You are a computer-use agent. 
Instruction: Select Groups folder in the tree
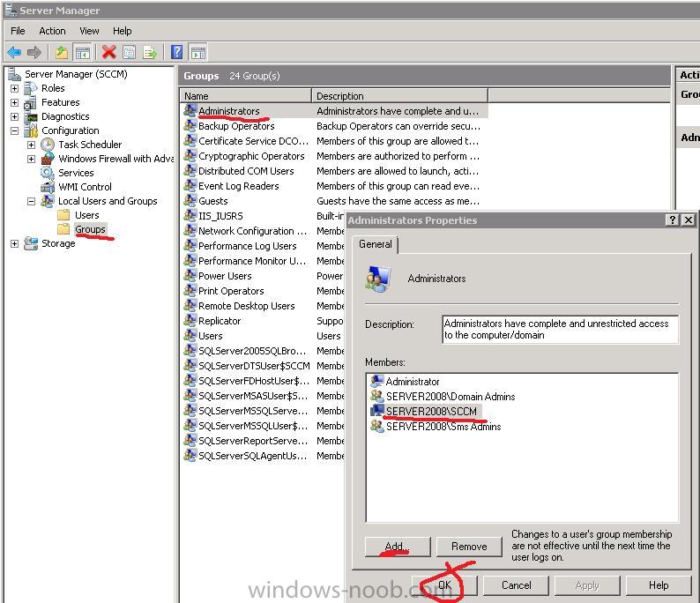tap(90, 229)
